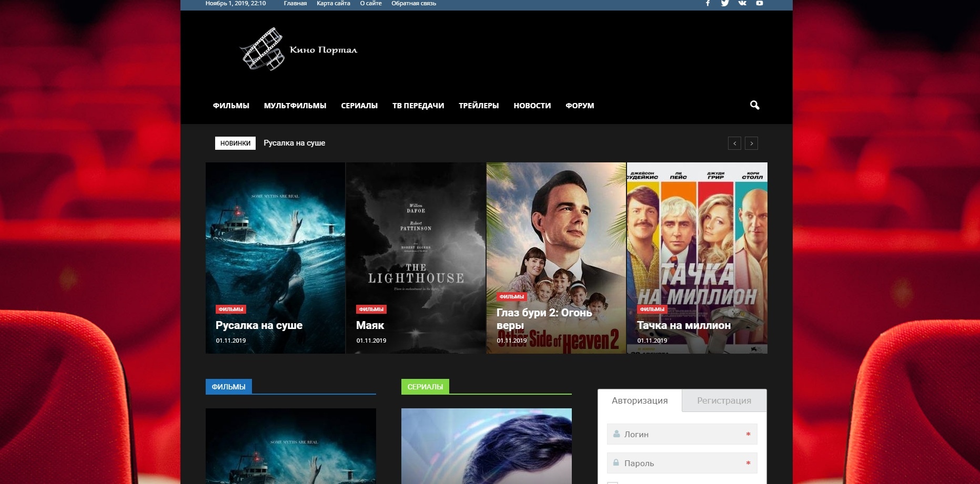980x484 pixels.
Task: Open the Facebook social icon
Action: coord(708,3)
